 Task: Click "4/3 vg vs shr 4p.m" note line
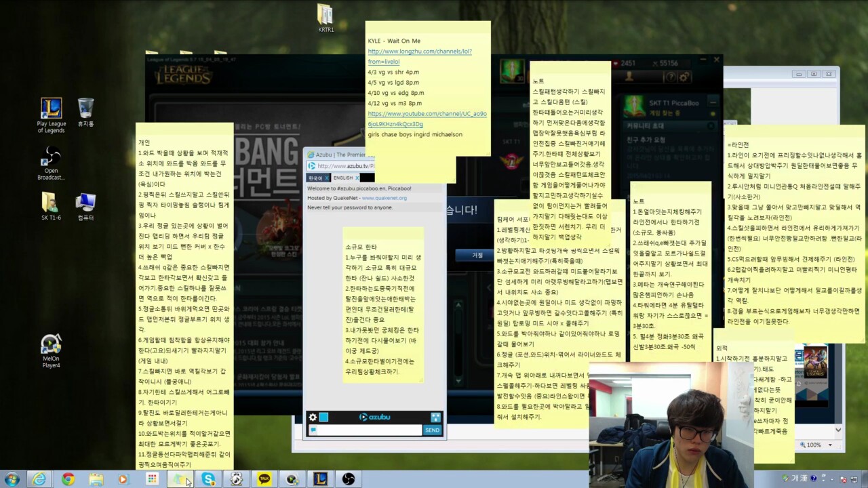(393, 72)
